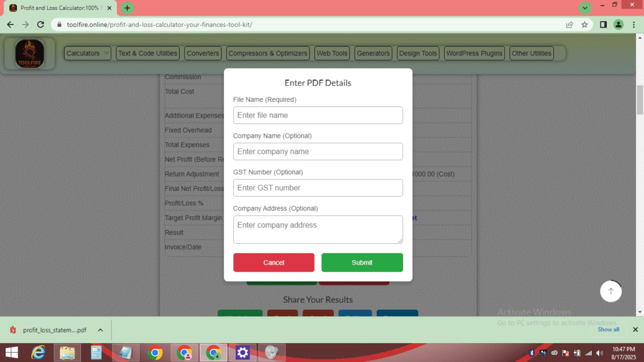Submit the PDF details form
The image size is (644, 362).
(x=362, y=262)
